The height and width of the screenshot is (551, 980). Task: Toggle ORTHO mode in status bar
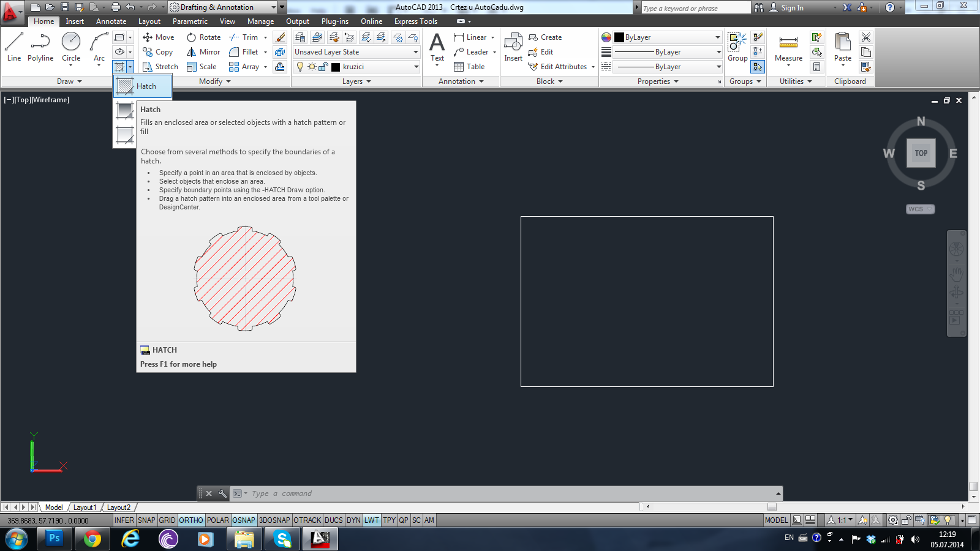click(191, 520)
